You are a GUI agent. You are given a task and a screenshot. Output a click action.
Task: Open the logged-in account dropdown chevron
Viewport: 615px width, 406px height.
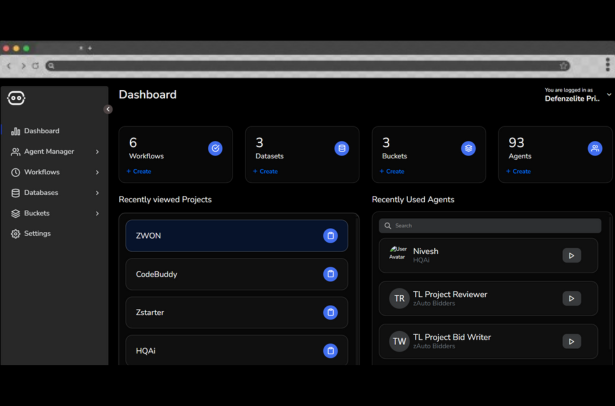click(609, 95)
